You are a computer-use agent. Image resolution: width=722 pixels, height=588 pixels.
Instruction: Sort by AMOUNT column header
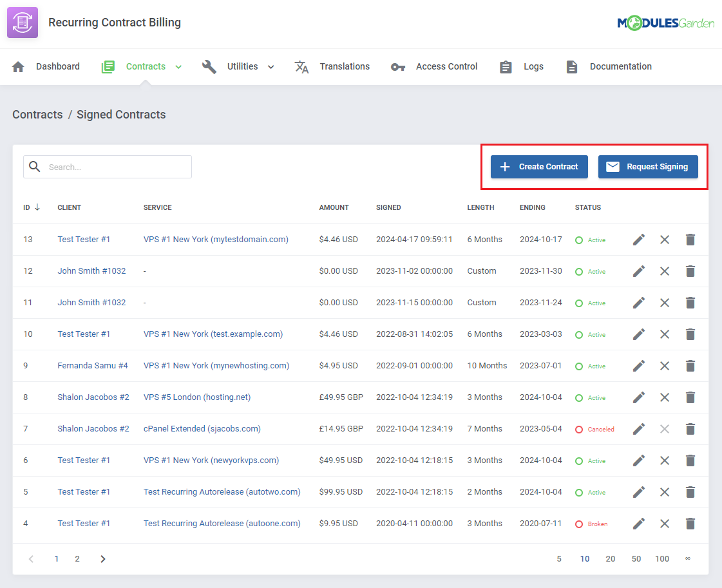coord(334,207)
